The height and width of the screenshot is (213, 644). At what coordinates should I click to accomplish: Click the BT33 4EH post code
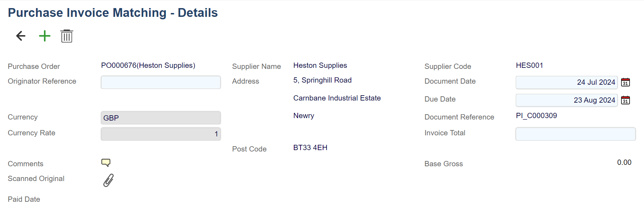tap(310, 148)
